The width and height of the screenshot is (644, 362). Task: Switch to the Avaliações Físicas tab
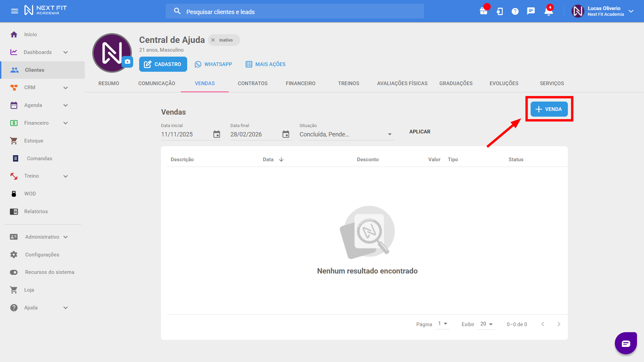[x=402, y=83]
